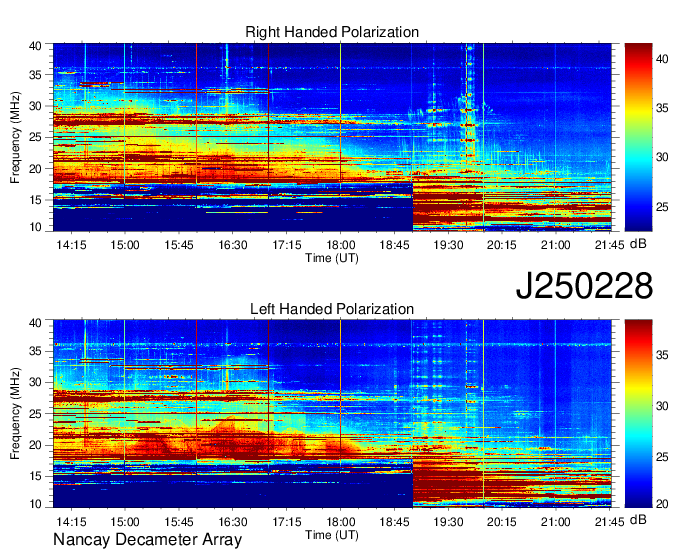Screen dimensions: 680x552
Task: Click the 21:00 tick under Right Handed plot
Action: [556, 245]
